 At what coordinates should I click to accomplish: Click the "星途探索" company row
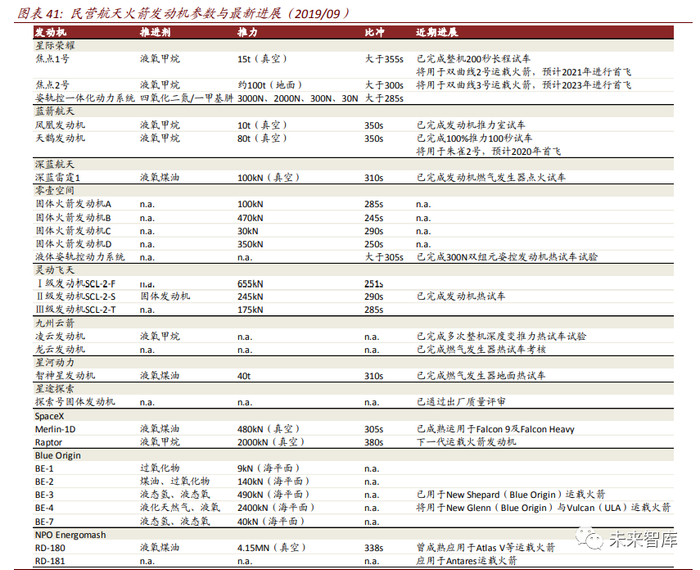point(354,389)
